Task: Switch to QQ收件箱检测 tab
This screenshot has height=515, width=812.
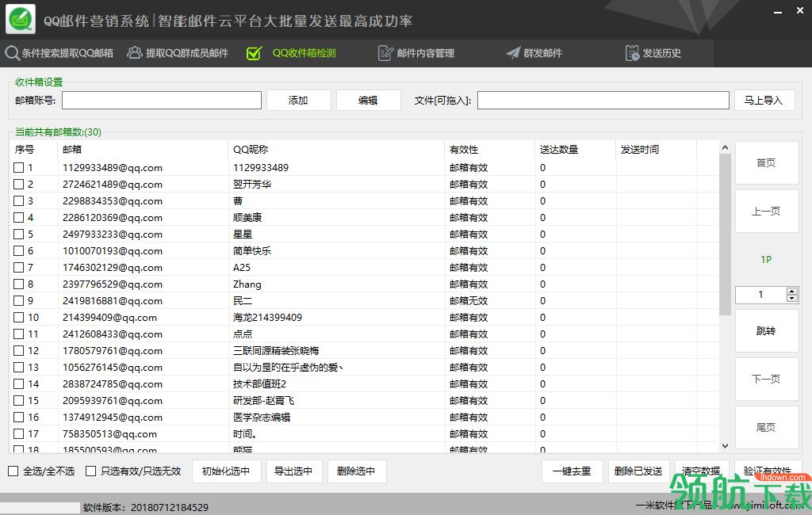Action: [304, 53]
